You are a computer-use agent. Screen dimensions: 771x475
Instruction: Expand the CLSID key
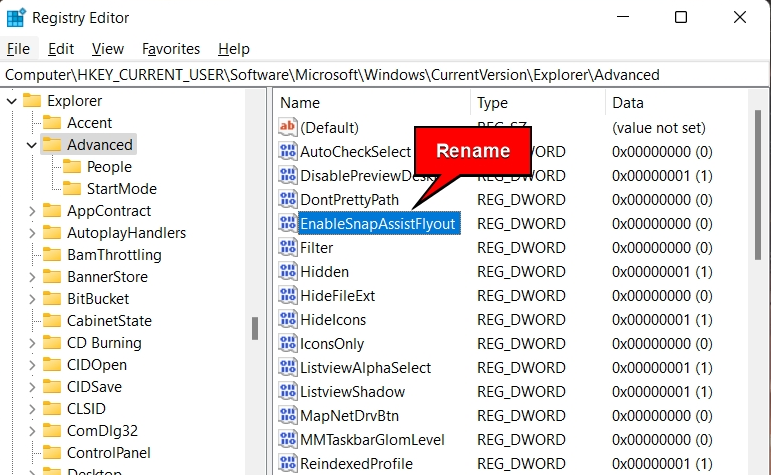point(31,409)
